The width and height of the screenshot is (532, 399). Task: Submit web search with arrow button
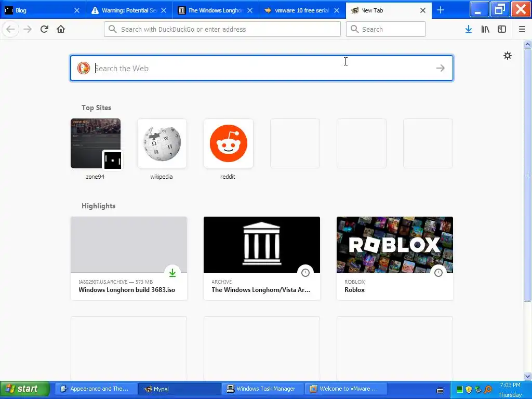[441, 68]
